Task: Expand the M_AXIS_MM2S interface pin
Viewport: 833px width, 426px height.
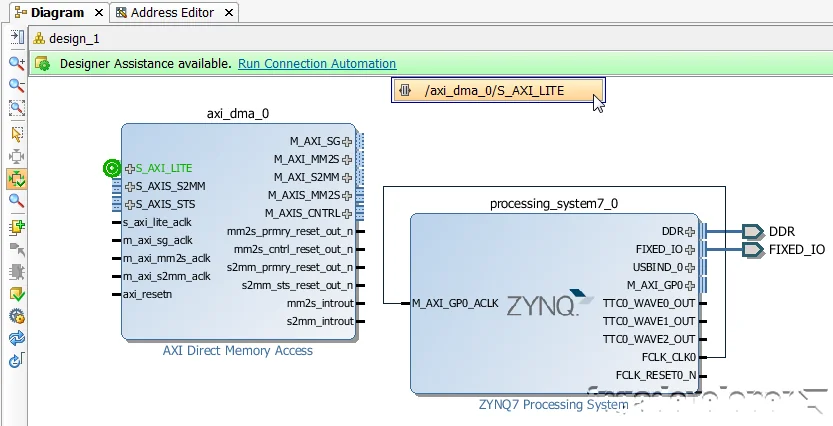Action: click(x=347, y=195)
